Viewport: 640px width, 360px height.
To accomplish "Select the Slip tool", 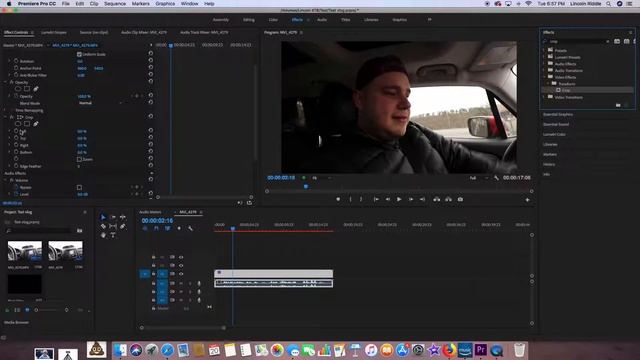I will [x=113, y=226].
